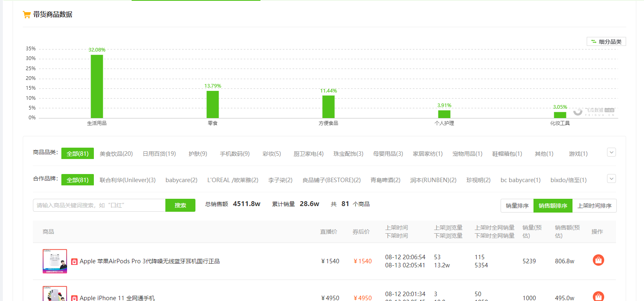Click the AirPods sales value 806.8w

[x=564, y=261]
